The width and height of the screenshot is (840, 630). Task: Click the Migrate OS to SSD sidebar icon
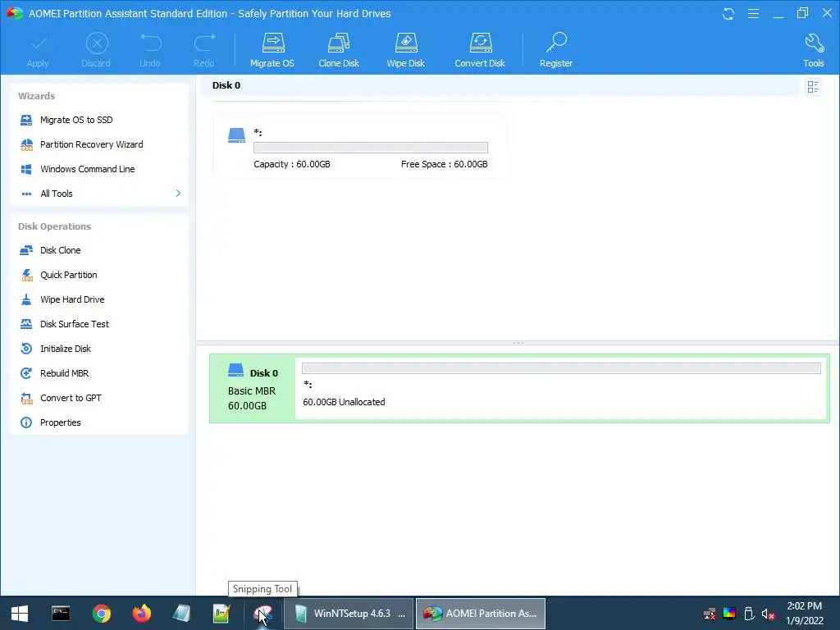[26, 120]
